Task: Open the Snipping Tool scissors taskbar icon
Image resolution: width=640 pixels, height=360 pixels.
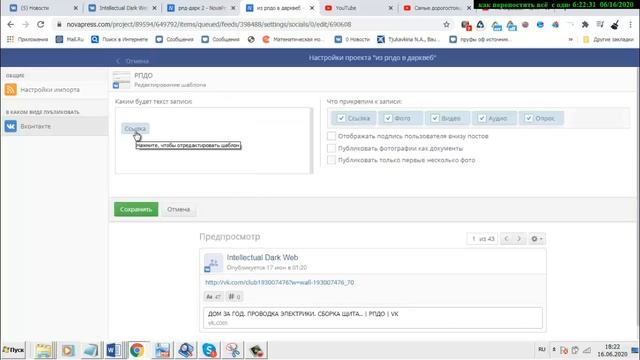Action: point(233,350)
